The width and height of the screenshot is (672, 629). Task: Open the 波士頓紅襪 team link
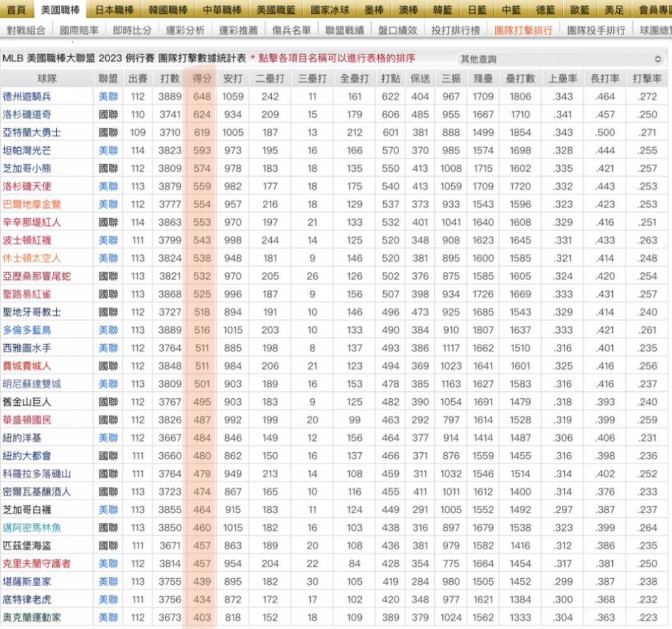tap(27, 240)
